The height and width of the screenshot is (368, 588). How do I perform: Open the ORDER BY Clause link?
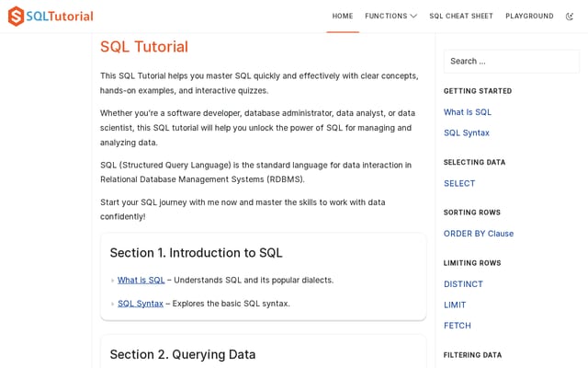click(x=479, y=234)
